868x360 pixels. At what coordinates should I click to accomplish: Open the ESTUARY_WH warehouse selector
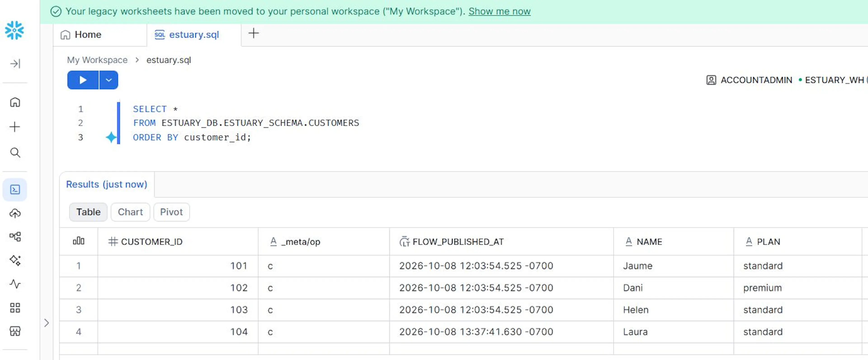pyautogui.click(x=833, y=80)
